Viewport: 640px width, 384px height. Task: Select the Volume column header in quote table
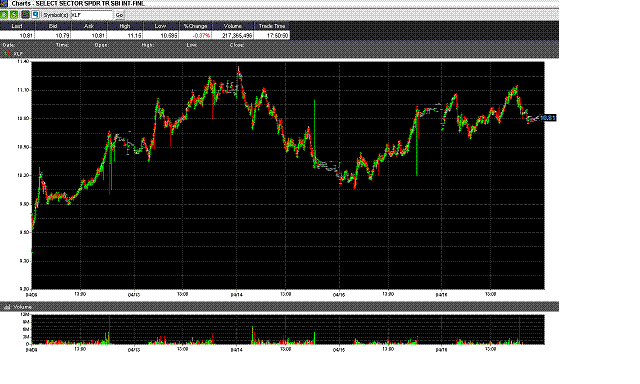point(233,26)
